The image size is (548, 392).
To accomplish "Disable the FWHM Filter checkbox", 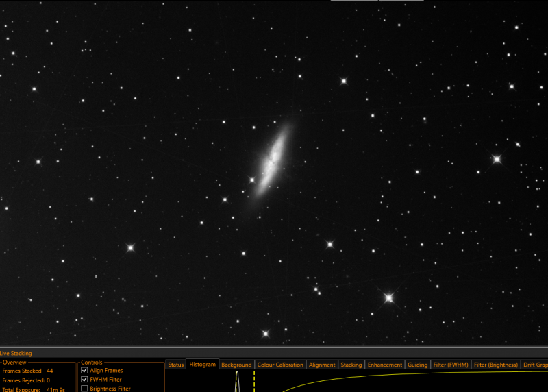I will point(84,380).
